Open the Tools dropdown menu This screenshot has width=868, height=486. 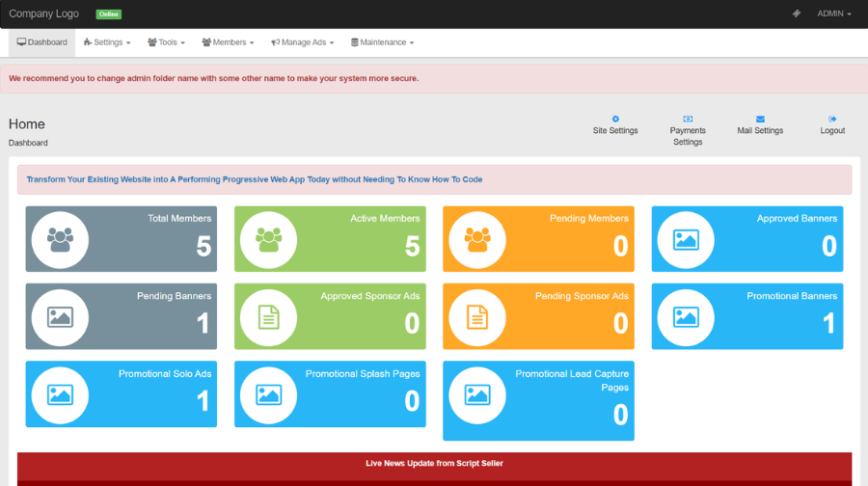(x=166, y=42)
